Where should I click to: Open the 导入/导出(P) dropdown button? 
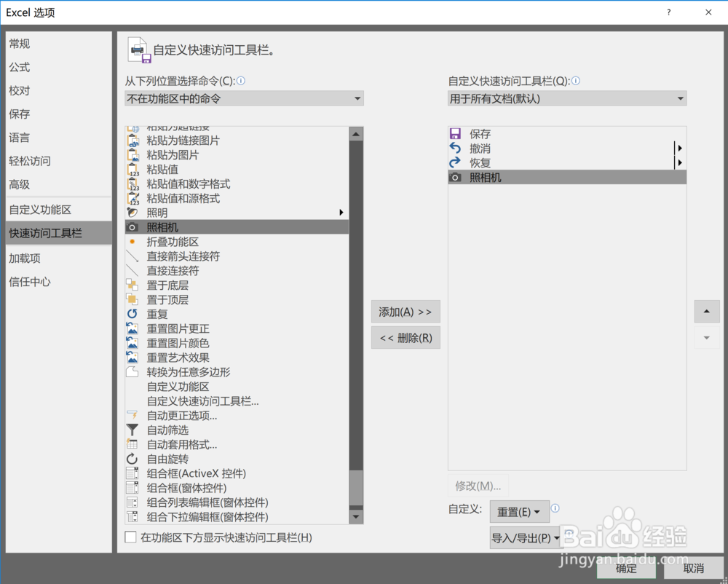pos(525,537)
